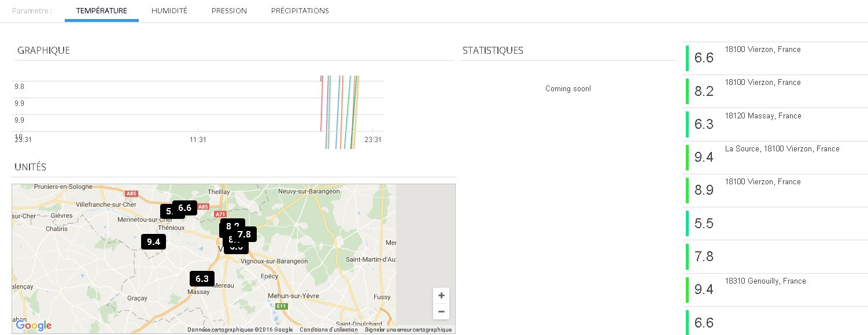Show the Précipitations tab
Viewport: 868px width, 335px height.
pyautogui.click(x=300, y=11)
